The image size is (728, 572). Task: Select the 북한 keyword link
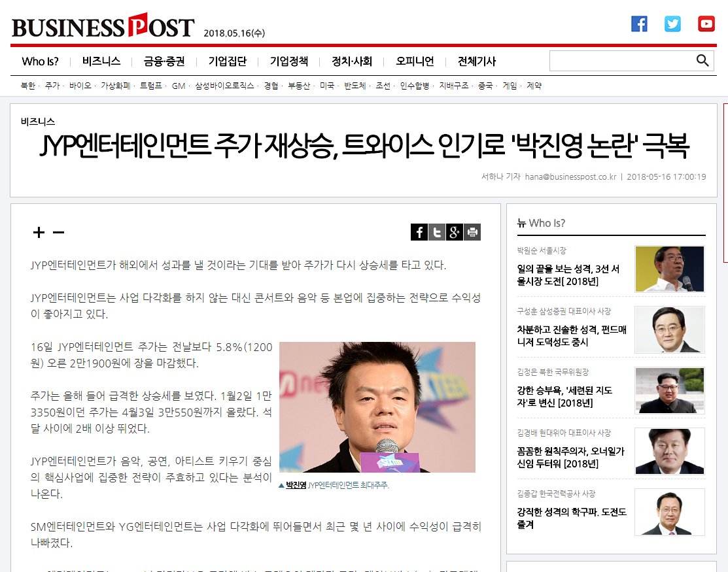click(x=28, y=86)
